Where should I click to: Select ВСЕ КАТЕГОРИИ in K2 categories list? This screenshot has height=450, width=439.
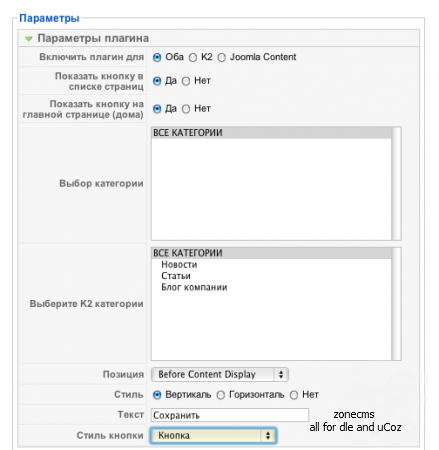coord(271,253)
